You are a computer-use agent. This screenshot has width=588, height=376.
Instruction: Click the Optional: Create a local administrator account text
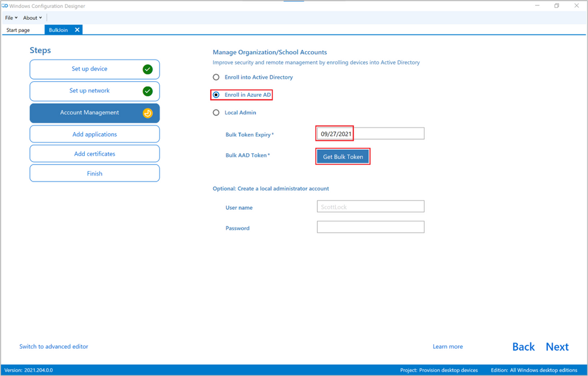click(x=271, y=189)
